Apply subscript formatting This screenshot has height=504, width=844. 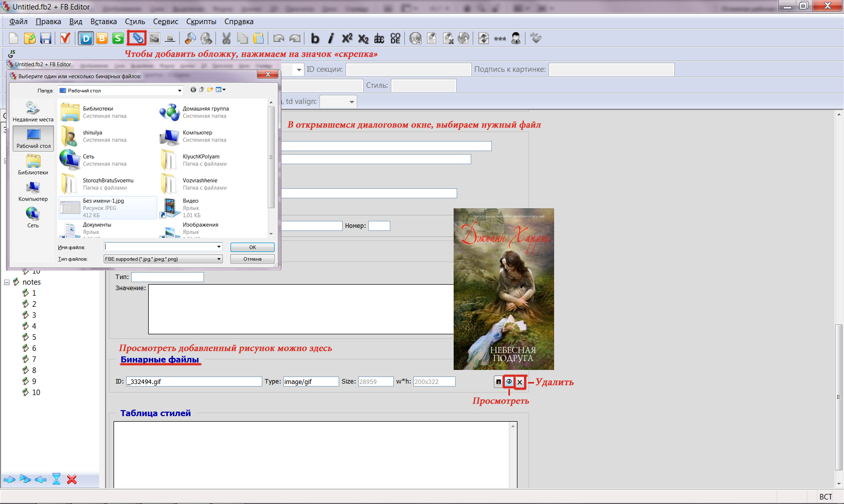pos(363,38)
